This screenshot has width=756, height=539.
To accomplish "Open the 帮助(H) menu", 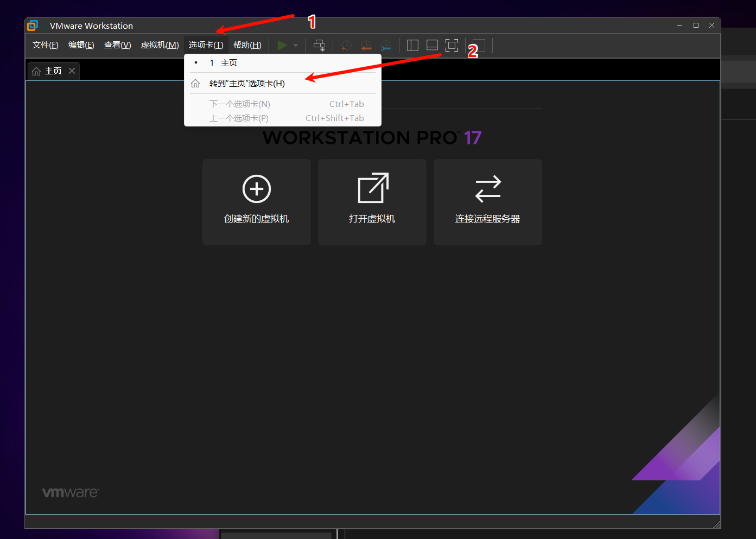I will pos(247,45).
